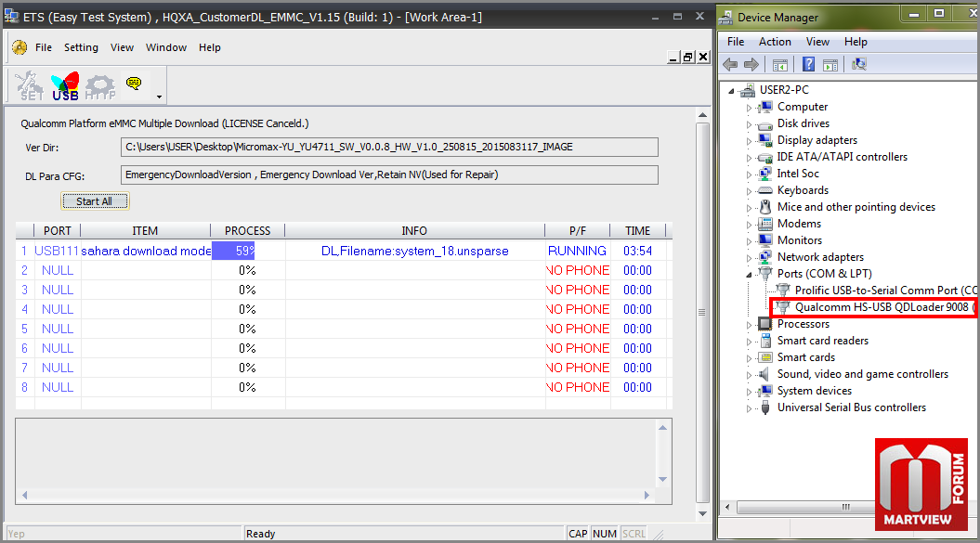Click the SET wrench toolbar icon

(30, 86)
